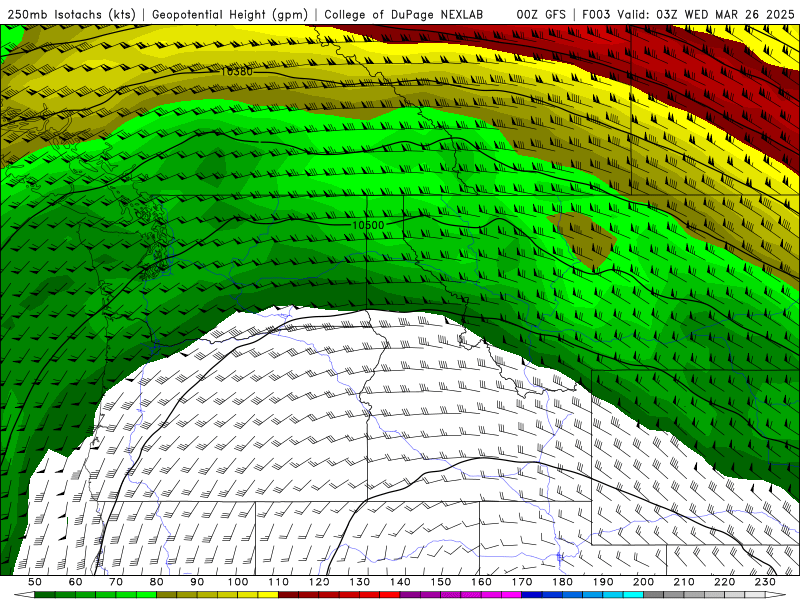
Task: Click the right end arrow of the color bar
Action: pyautogui.click(x=776, y=594)
